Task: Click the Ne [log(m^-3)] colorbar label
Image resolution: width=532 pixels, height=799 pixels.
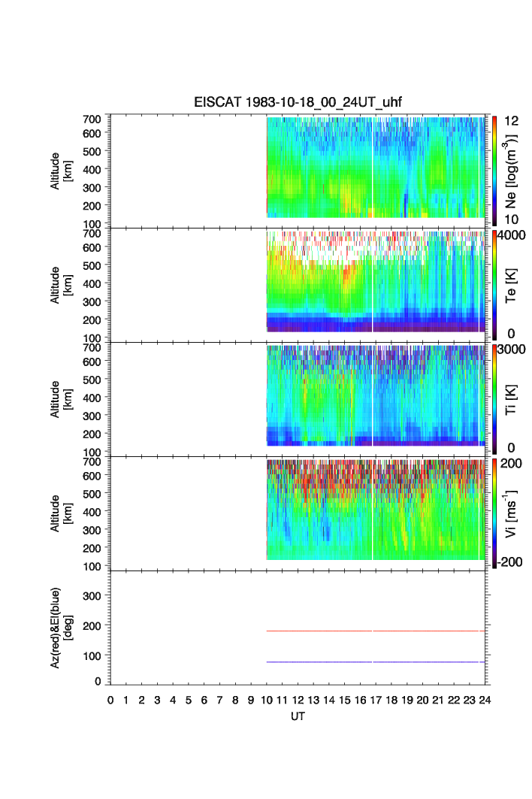Action: 513,171
